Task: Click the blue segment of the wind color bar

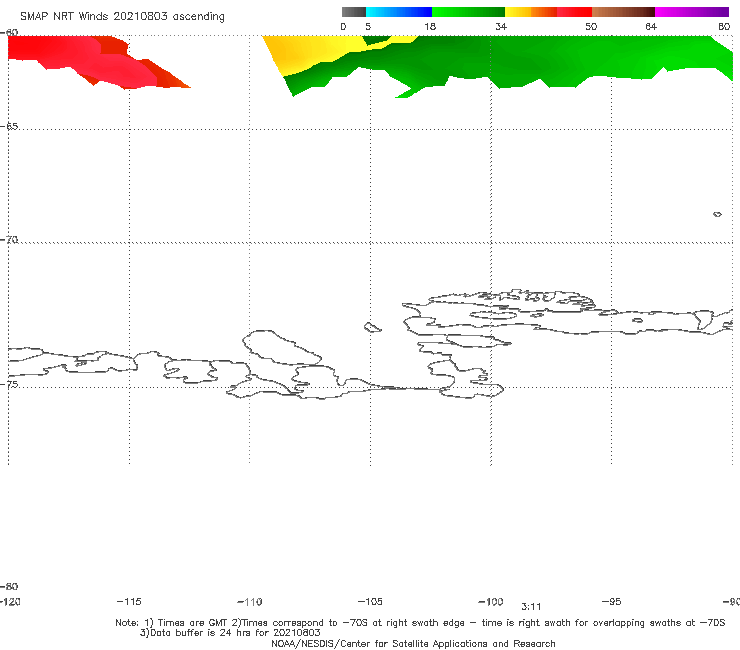Action: 399,12
